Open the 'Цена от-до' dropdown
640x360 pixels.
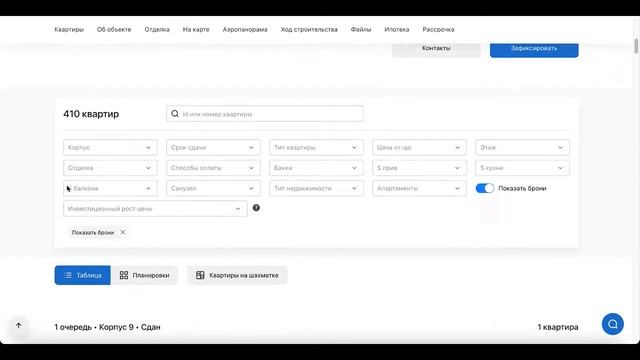419,147
